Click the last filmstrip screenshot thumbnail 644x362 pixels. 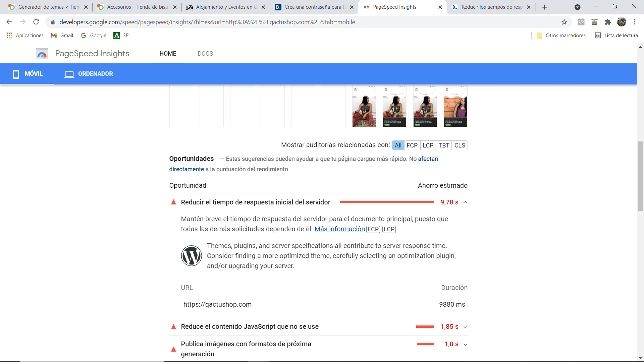(x=455, y=106)
